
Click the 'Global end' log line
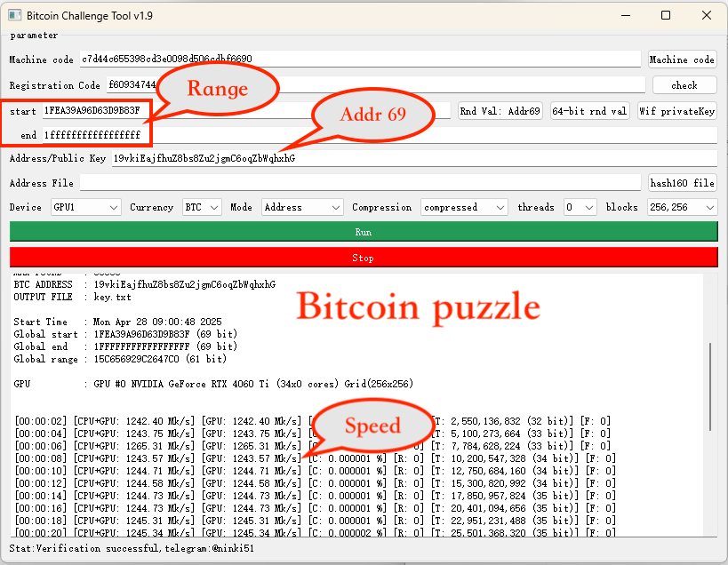coord(125,346)
